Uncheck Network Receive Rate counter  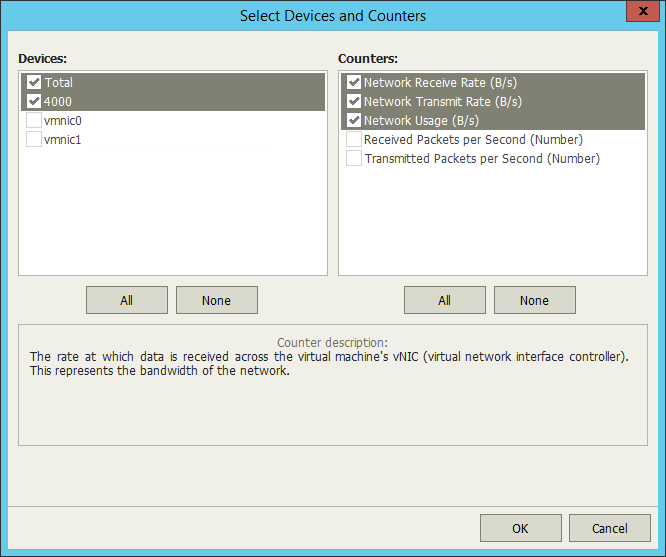pyautogui.click(x=353, y=82)
